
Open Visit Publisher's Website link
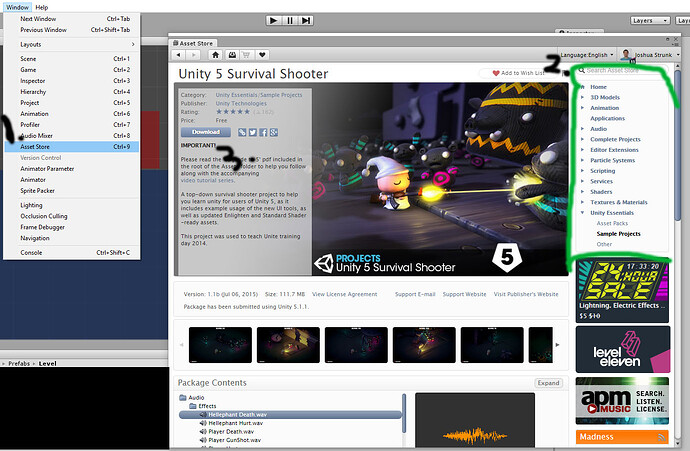tap(526, 294)
